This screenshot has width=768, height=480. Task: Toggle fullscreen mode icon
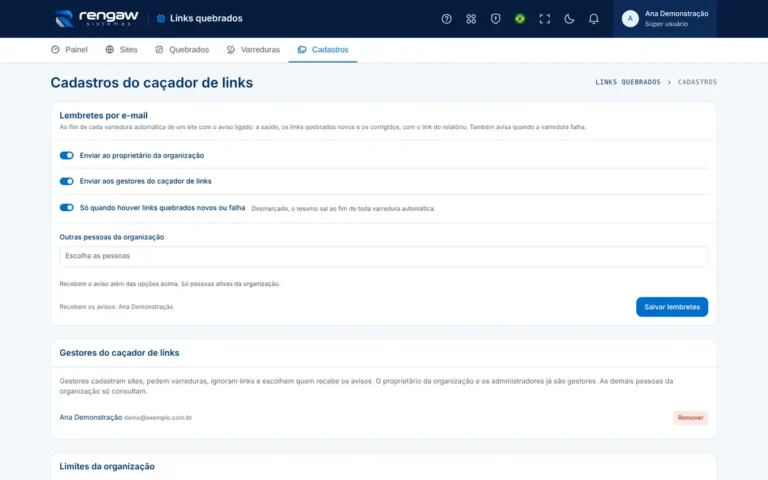pos(545,19)
